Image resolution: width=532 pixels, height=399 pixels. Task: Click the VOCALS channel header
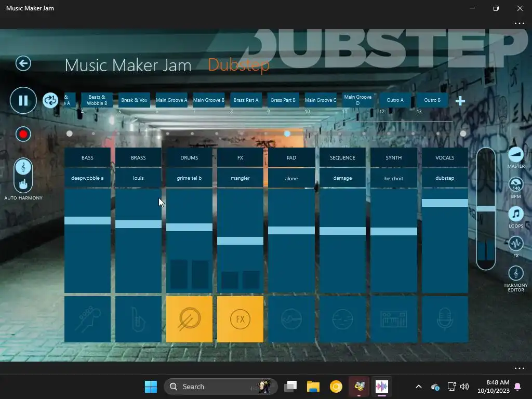[445, 157]
